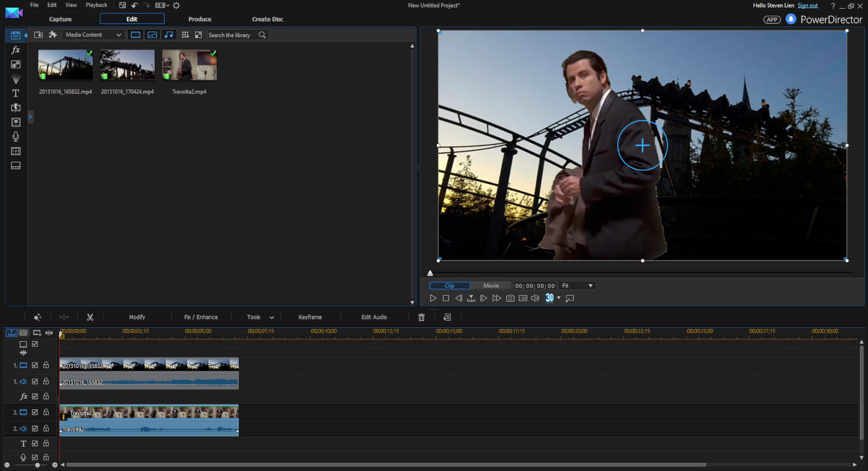Viewport: 868px width, 471px height.
Task: Click the undock library window icon
Action: tap(199, 35)
